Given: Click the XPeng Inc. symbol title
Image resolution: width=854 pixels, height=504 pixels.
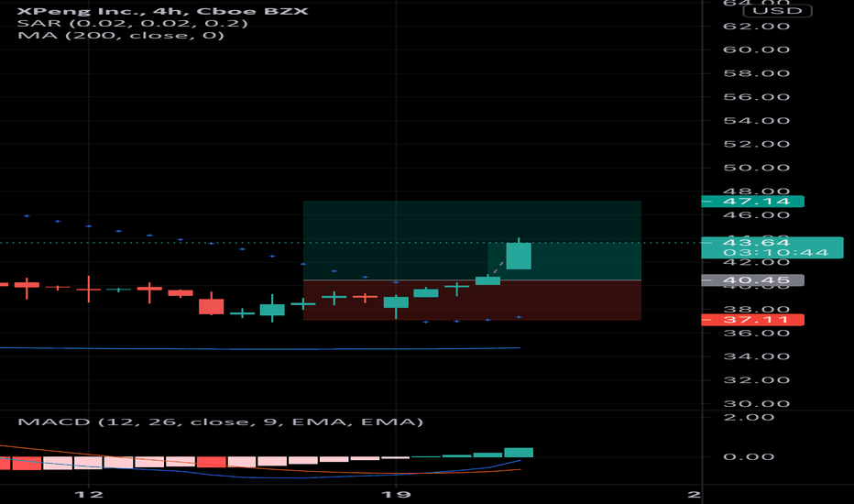Looking at the screenshot, I should (x=162, y=11).
